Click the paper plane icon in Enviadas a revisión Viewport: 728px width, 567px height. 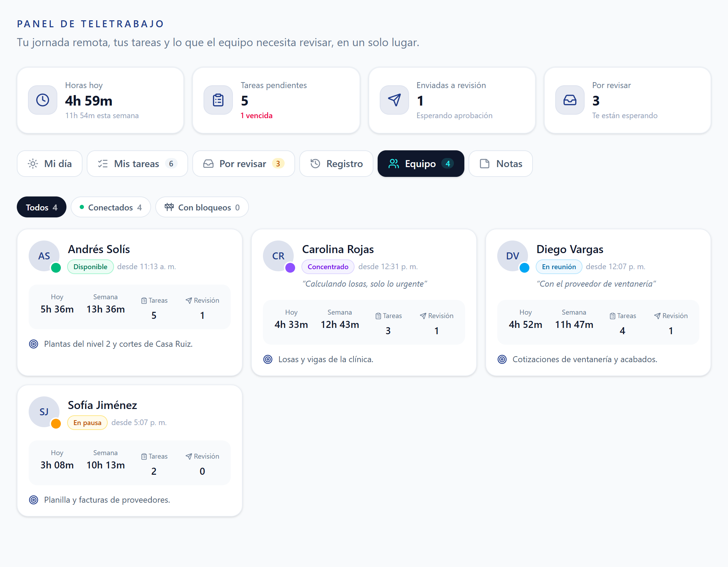(x=394, y=100)
